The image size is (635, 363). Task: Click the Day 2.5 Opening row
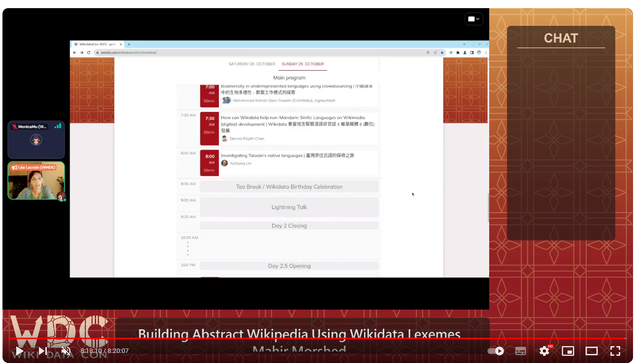[289, 266]
